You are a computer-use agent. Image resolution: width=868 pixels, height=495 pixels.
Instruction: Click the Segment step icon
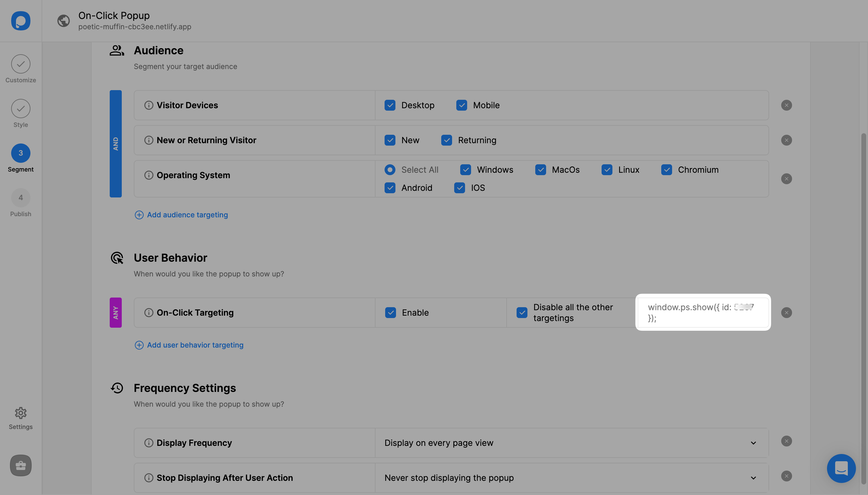[x=21, y=153]
